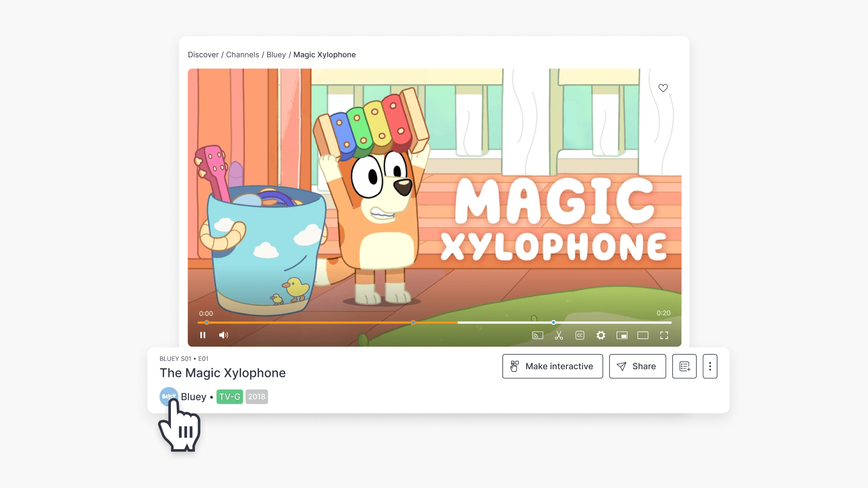Click the 0:00 elapsed time
Viewport: 868px width, 488px height.
(206, 313)
